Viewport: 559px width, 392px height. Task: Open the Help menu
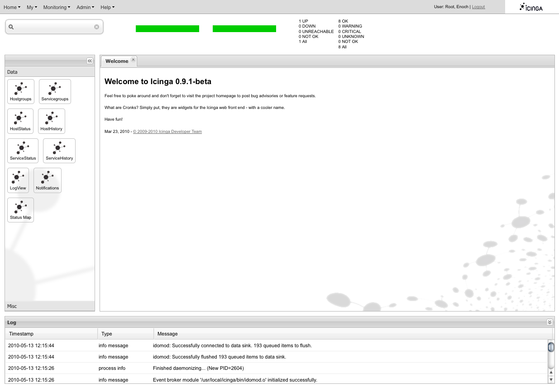(107, 7)
